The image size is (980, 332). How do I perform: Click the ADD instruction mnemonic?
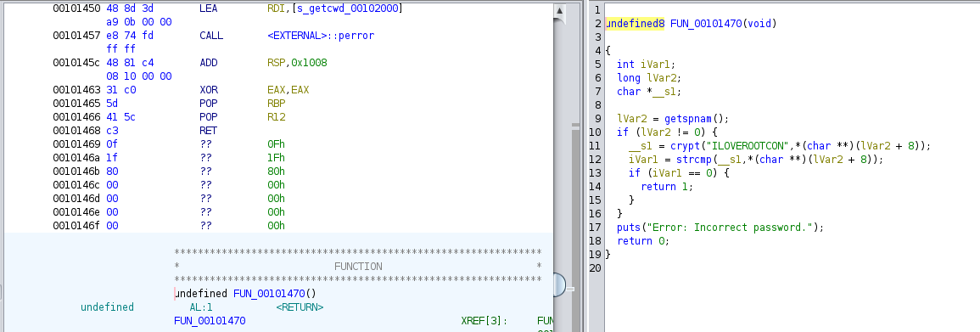pyautogui.click(x=208, y=63)
